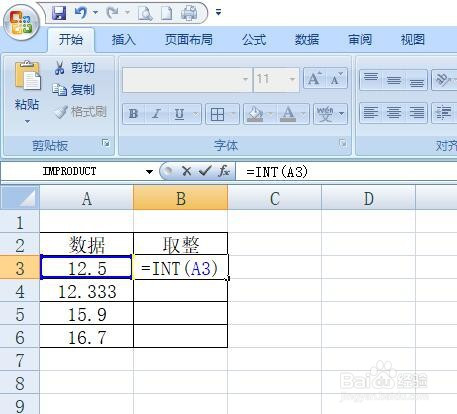Click the 取整 header cell
The image size is (457, 414).
(x=181, y=244)
